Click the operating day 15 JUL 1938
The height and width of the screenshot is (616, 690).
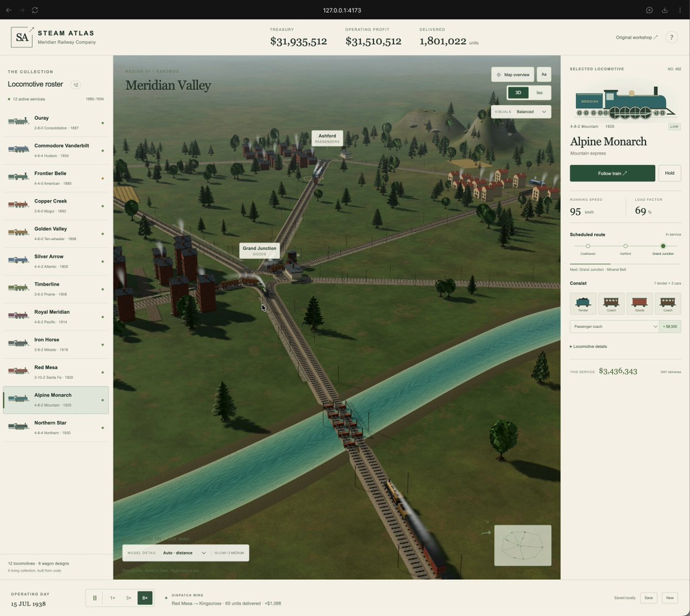pos(28,604)
